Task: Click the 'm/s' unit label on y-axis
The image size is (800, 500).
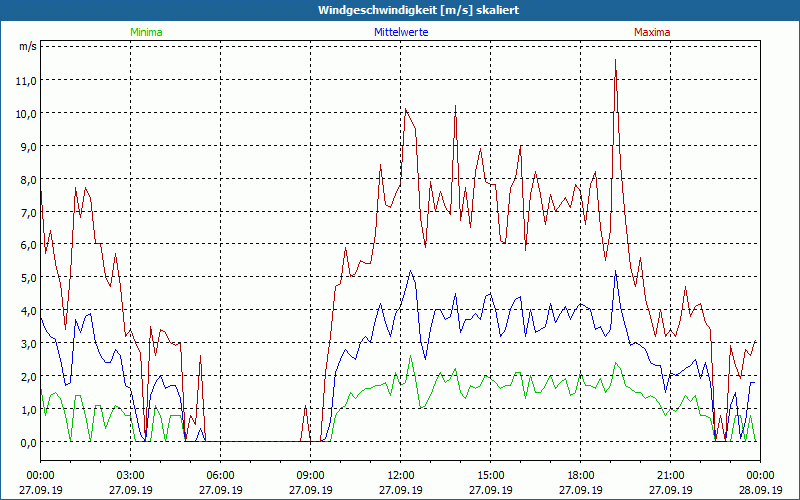Action: click(x=28, y=46)
